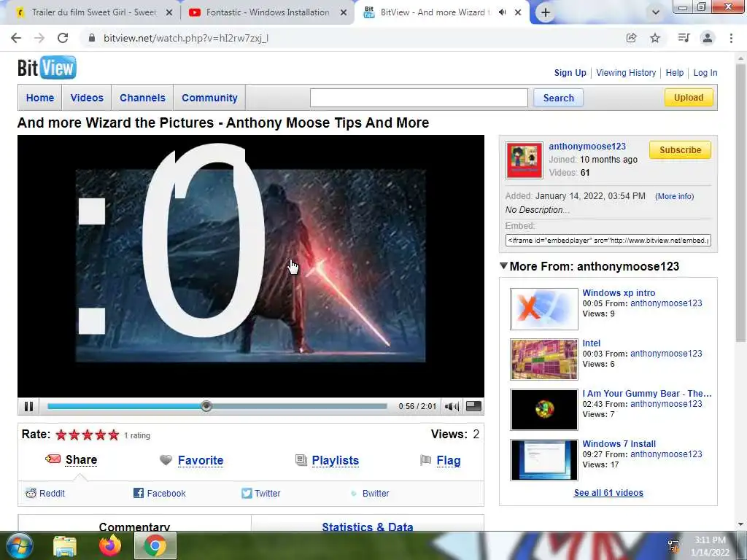
Task: Open Chrome profile avatar
Action: [708, 38]
